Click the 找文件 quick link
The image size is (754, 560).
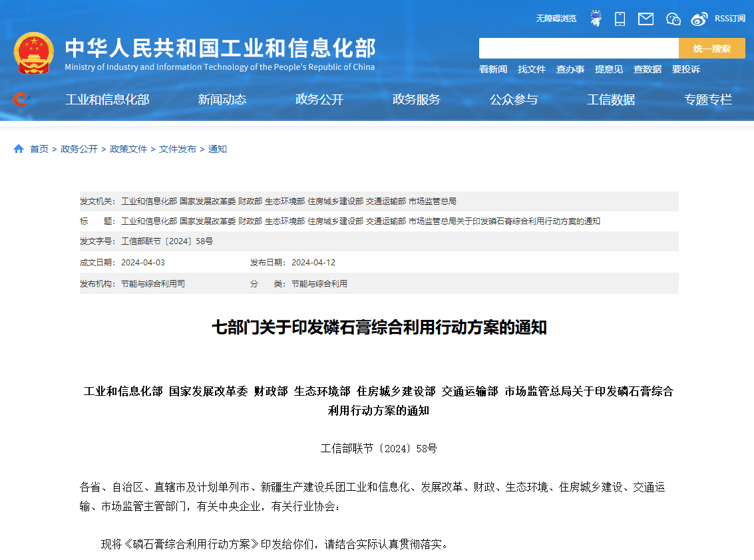tap(532, 69)
